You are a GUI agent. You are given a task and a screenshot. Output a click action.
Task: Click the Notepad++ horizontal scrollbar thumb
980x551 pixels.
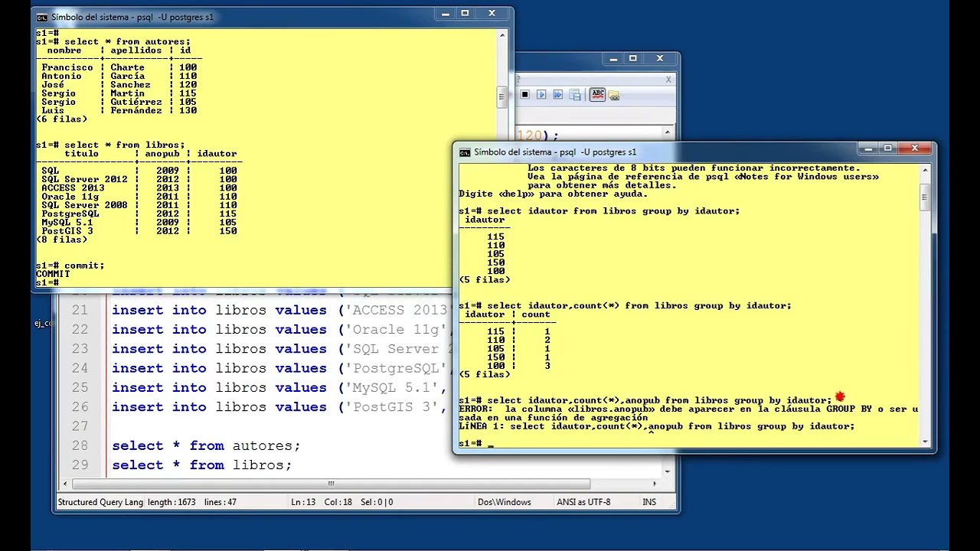(332, 484)
